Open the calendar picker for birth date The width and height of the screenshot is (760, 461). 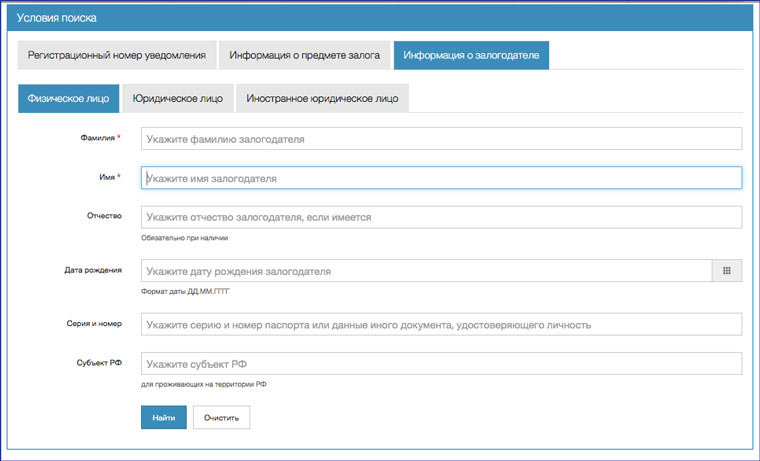point(727,270)
